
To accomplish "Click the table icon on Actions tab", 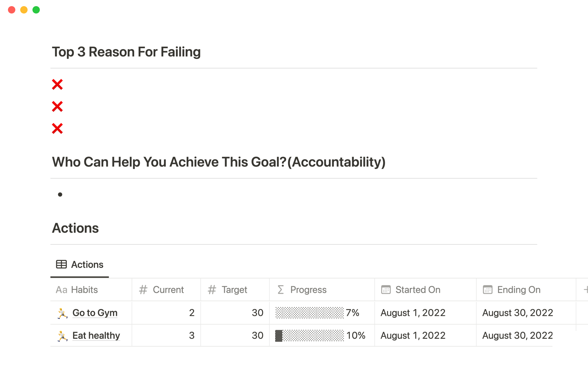I will [x=61, y=264].
